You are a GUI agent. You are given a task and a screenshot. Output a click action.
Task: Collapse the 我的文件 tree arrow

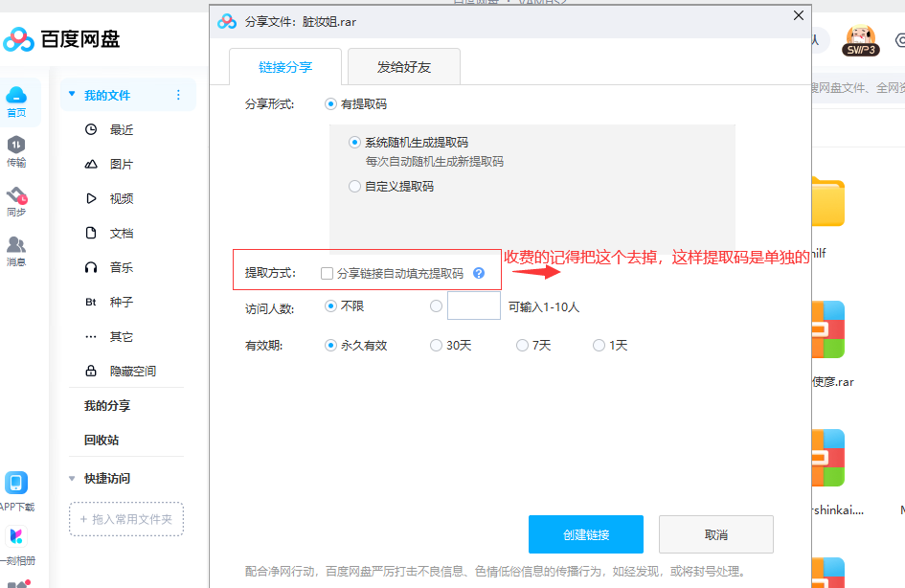click(x=71, y=95)
